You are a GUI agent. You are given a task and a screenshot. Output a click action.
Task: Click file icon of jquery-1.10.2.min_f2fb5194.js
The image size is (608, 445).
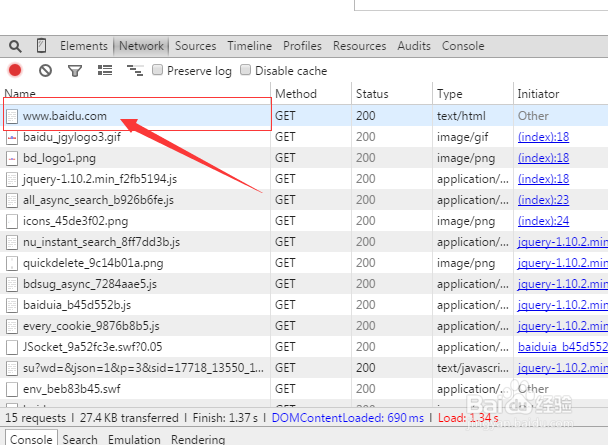pos(12,179)
